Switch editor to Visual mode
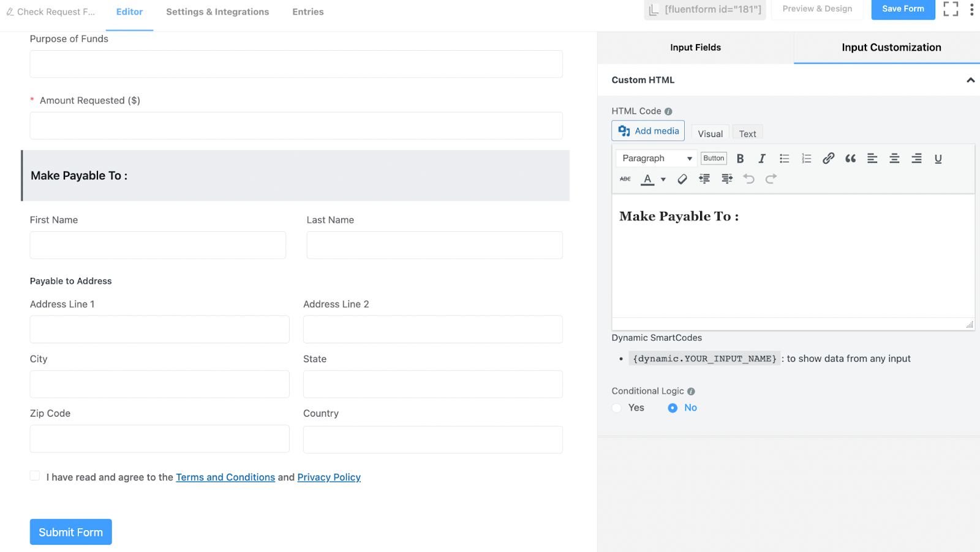980x552 pixels. [x=710, y=133]
